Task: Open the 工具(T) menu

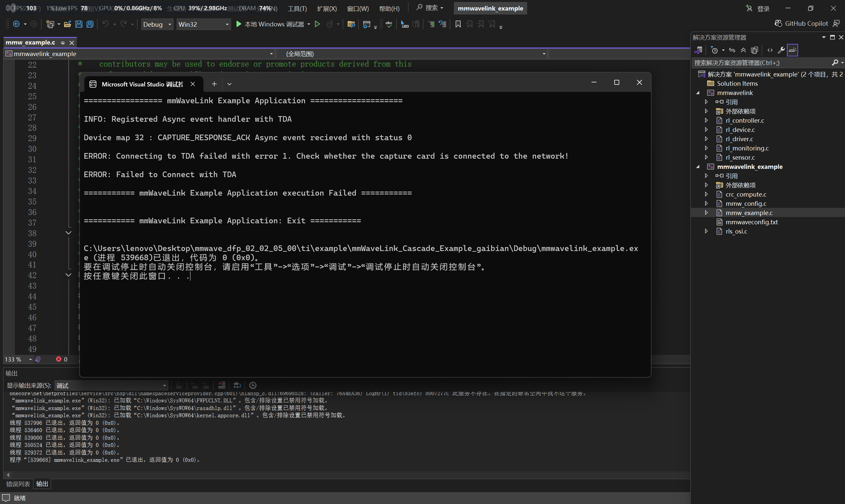Action: point(297,9)
